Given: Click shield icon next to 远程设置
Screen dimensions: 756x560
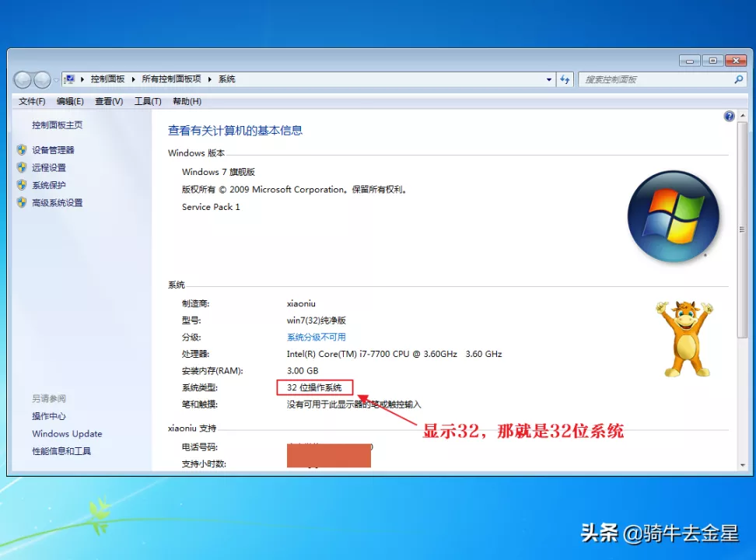Looking at the screenshot, I should [22, 167].
